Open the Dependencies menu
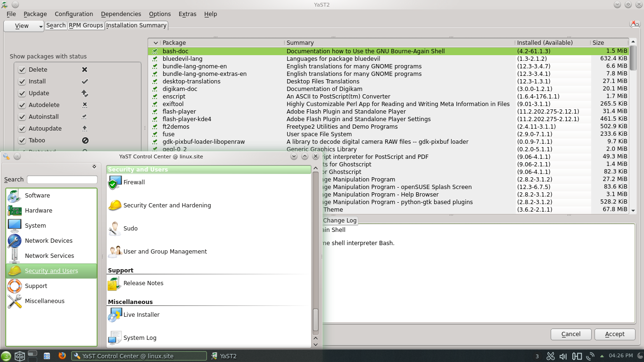Viewport: 644px width, 362px height. [x=121, y=14]
